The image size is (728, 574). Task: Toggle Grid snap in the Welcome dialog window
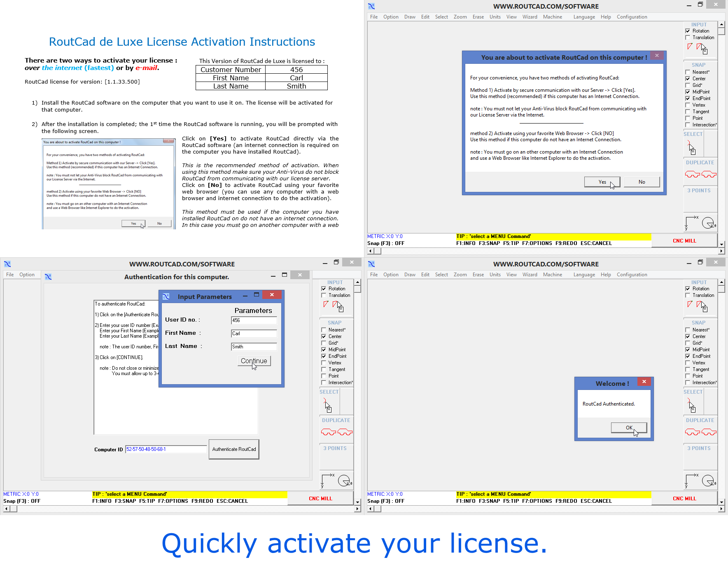pyautogui.click(x=688, y=343)
